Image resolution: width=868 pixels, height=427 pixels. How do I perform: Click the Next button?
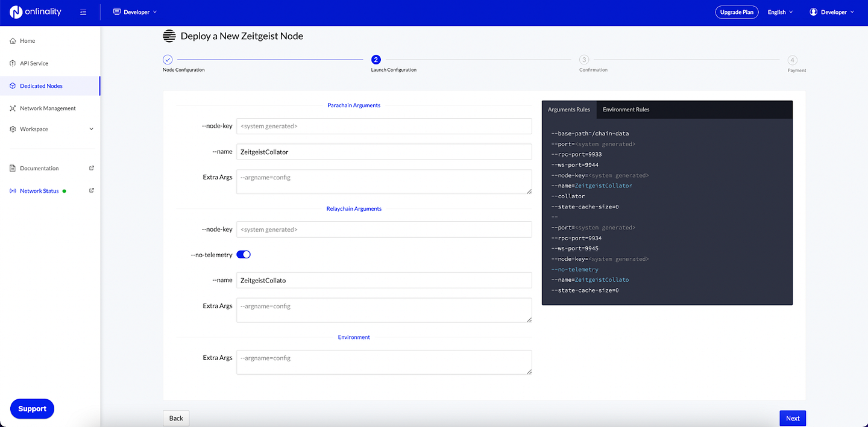(x=793, y=418)
